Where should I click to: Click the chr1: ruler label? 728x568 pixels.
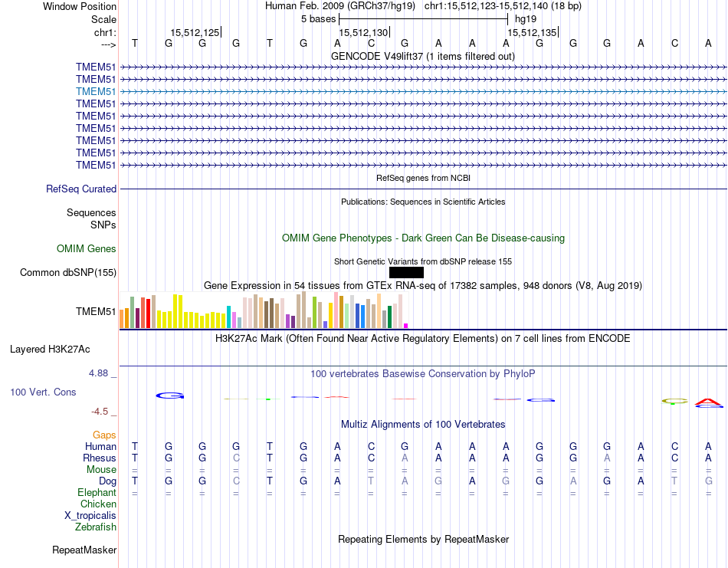pos(105,32)
